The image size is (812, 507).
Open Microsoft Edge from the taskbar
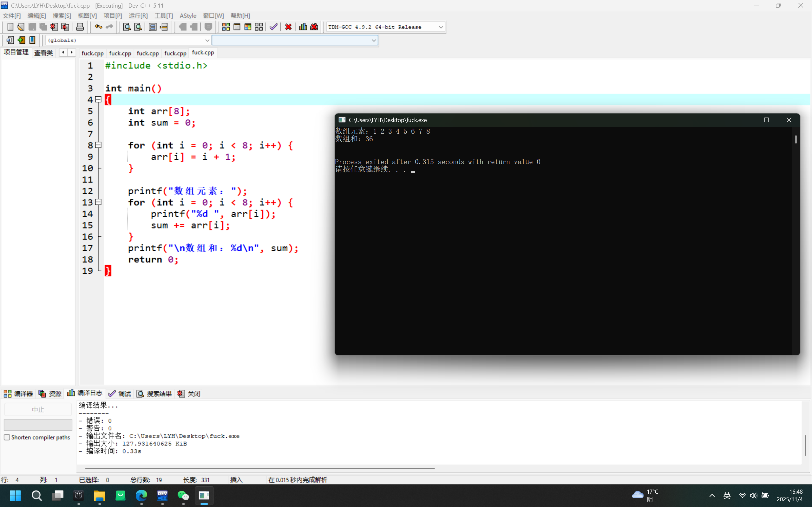click(x=141, y=495)
